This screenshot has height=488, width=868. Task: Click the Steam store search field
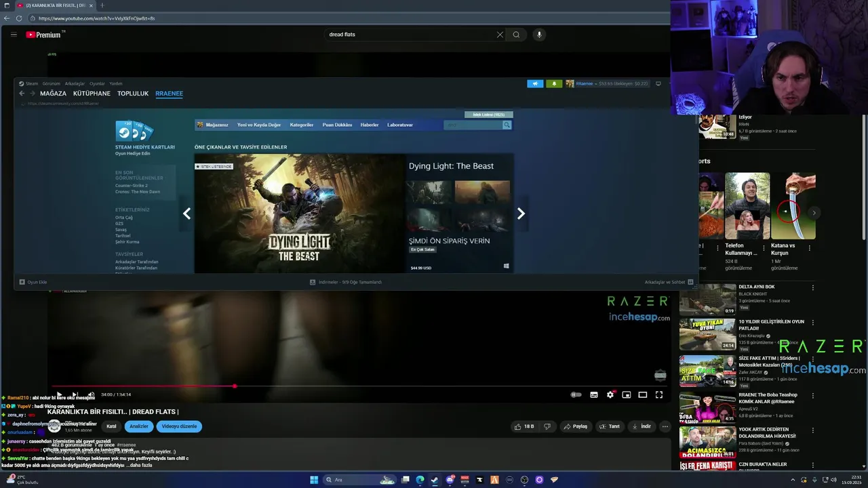tap(473, 125)
